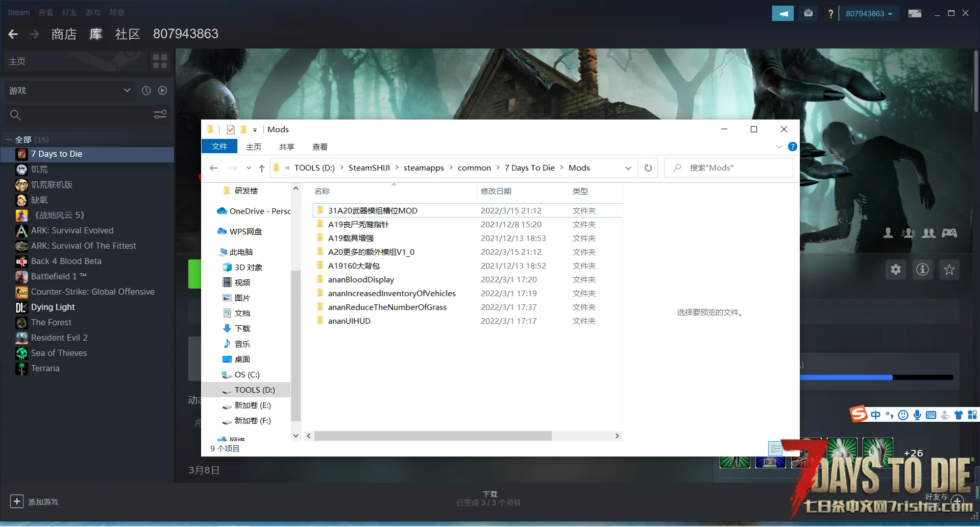Click Explorer horizontal scrollbar thumb

433,436
